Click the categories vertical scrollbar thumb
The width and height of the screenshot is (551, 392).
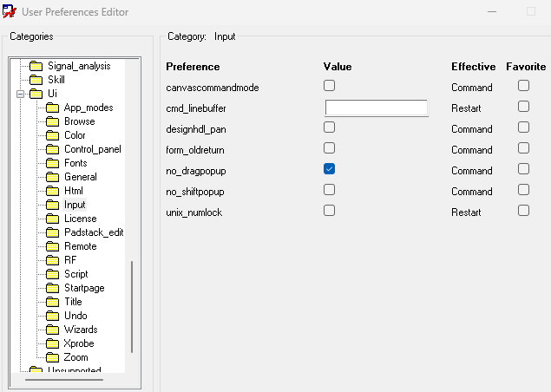pyautogui.click(x=132, y=307)
